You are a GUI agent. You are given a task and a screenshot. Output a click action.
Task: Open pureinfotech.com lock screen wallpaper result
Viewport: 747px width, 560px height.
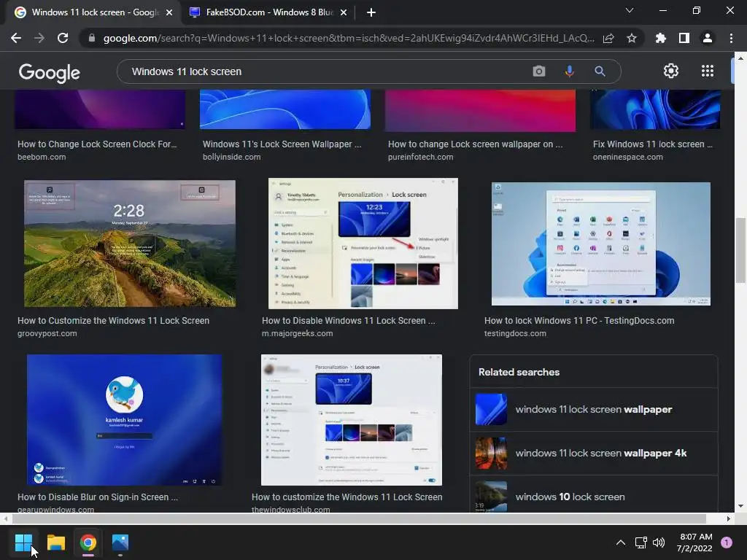click(476, 144)
